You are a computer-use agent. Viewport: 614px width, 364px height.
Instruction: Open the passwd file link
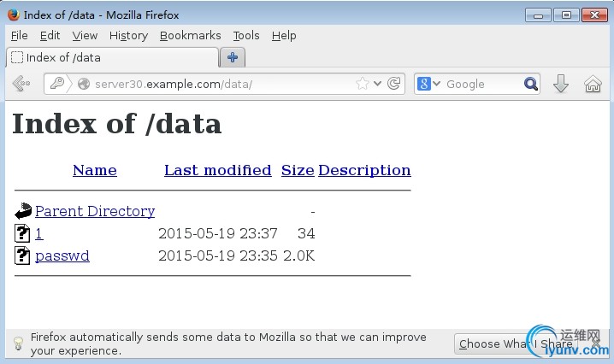(62, 255)
